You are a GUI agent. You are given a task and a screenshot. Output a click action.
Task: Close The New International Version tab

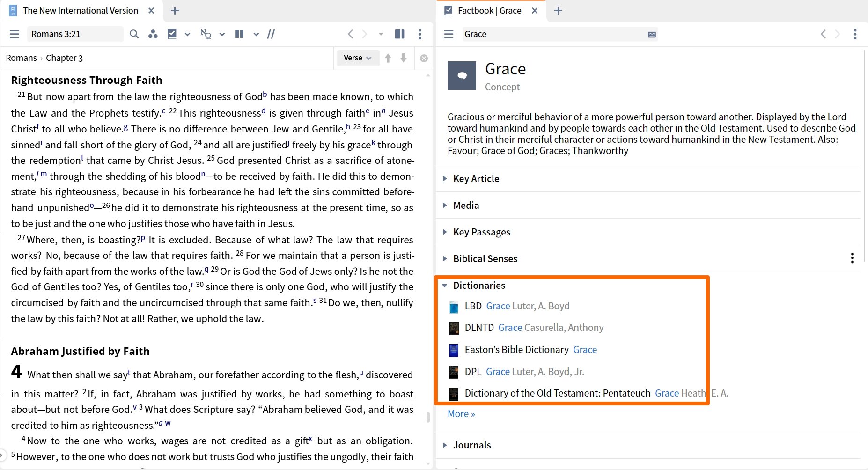[x=151, y=10]
